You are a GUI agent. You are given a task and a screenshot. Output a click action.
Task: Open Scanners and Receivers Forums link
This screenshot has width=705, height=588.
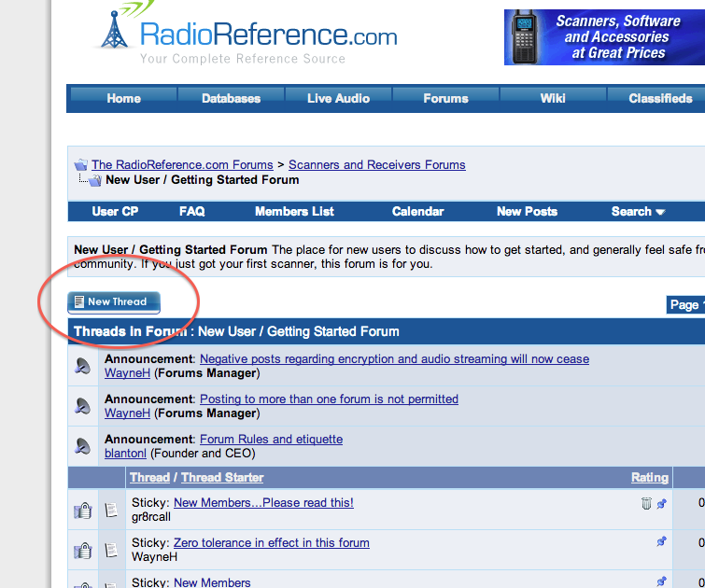(x=377, y=165)
